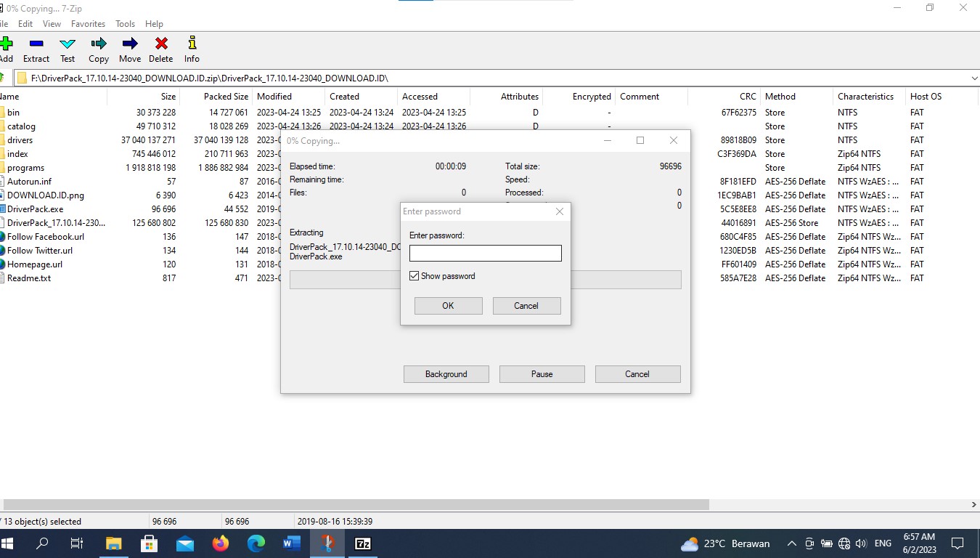Open the Favorites menu
Screen dimensions: 980x558
click(x=88, y=24)
